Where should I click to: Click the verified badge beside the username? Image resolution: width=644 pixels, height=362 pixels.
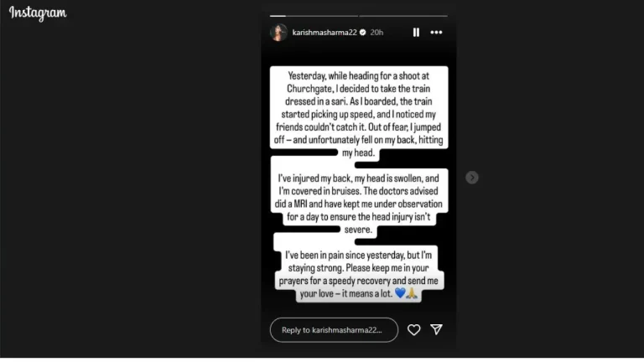tap(363, 33)
